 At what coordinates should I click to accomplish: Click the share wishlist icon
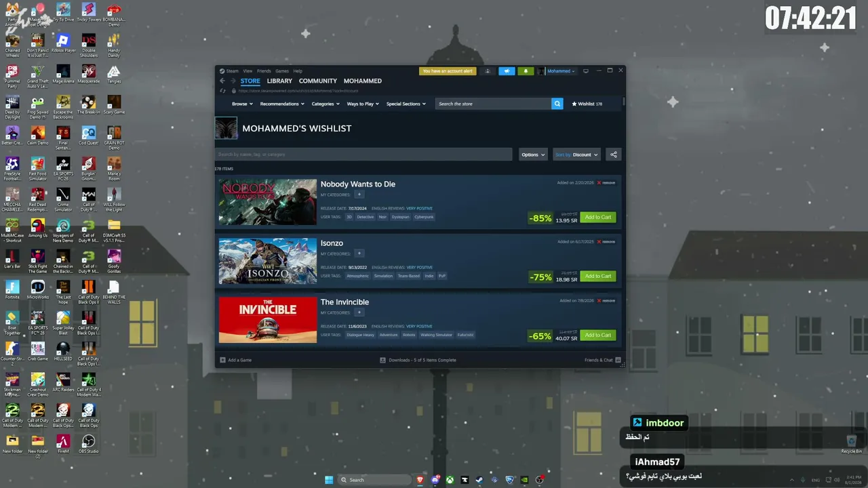(x=614, y=155)
